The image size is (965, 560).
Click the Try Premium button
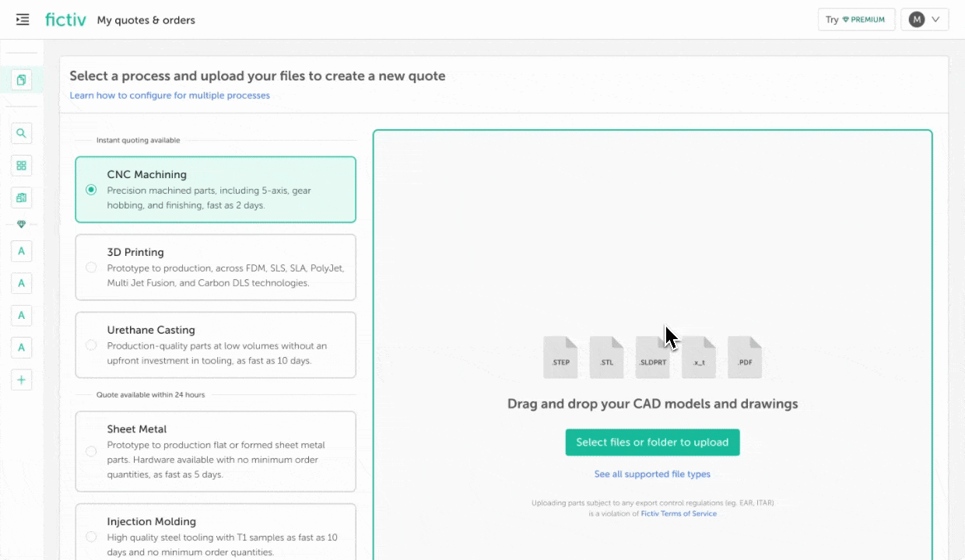click(x=856, y=19)
